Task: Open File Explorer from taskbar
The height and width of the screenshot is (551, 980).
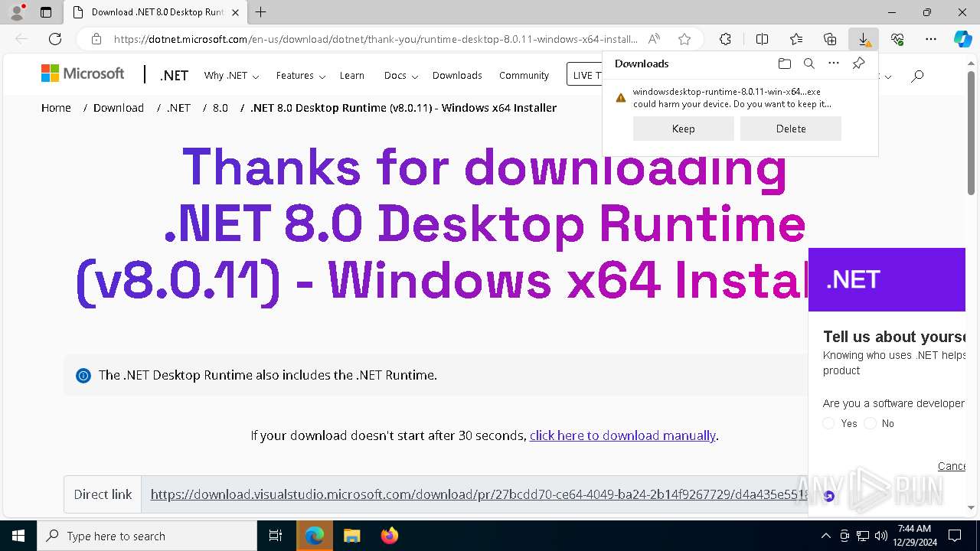Action: [351, 536]
